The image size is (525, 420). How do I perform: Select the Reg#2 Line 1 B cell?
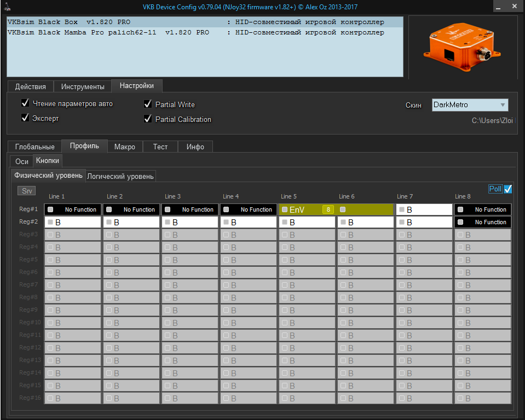point(73,223)
